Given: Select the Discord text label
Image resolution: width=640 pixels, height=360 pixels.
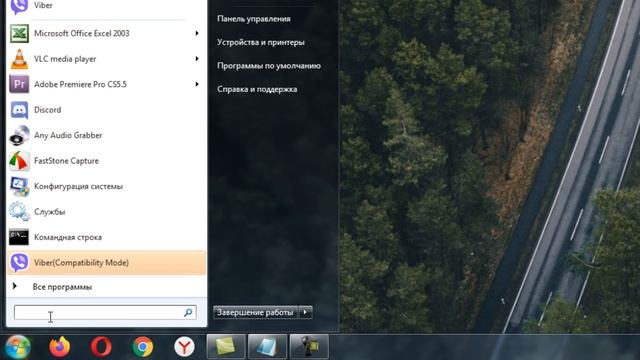Looking at the screenshot, I should tap(48, 110).
